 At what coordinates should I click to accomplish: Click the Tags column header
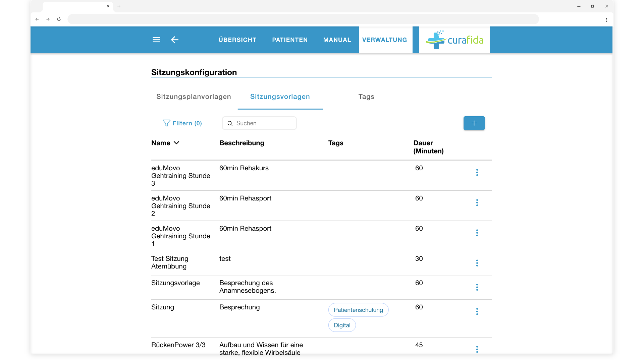coord(335,143)
